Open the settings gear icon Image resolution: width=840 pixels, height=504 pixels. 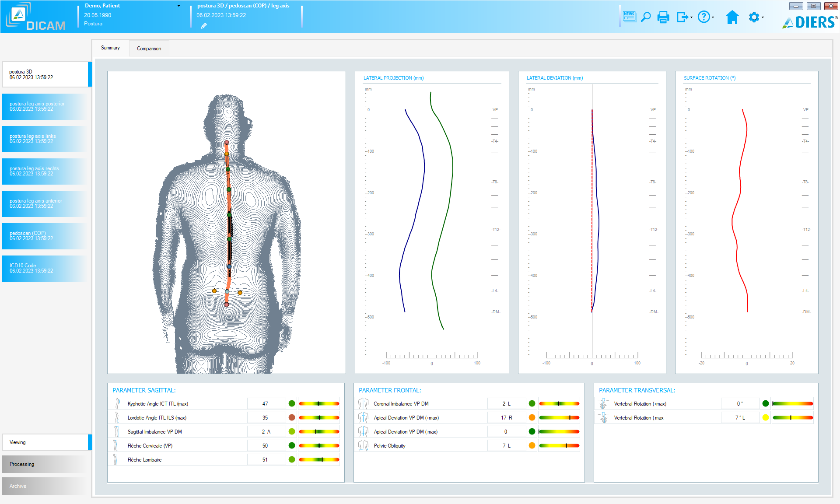pos(754,17)
